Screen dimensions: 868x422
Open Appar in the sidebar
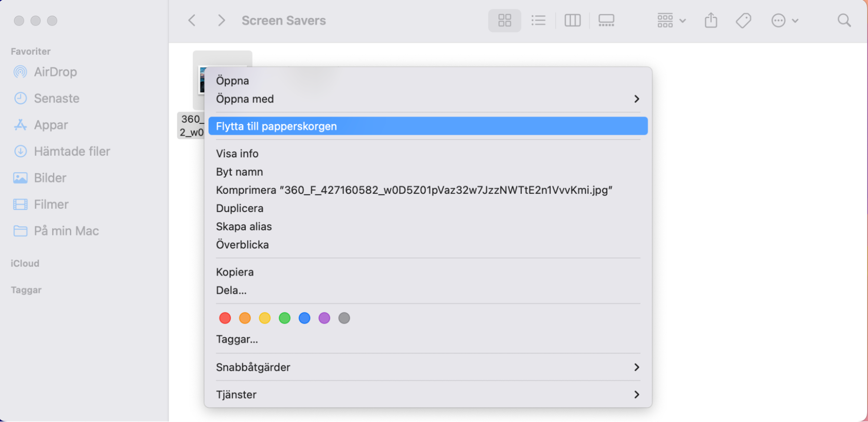pyautogui.click(x=41, y=125)
